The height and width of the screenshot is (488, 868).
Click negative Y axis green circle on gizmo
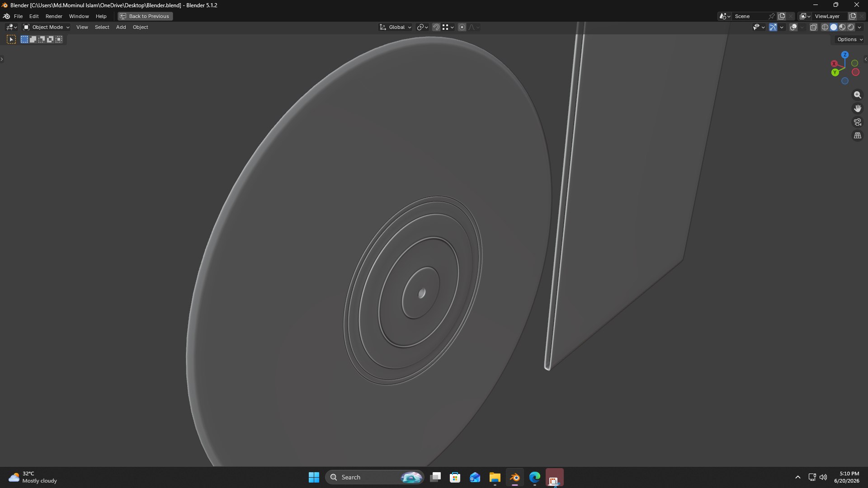[x=854, y=63]
